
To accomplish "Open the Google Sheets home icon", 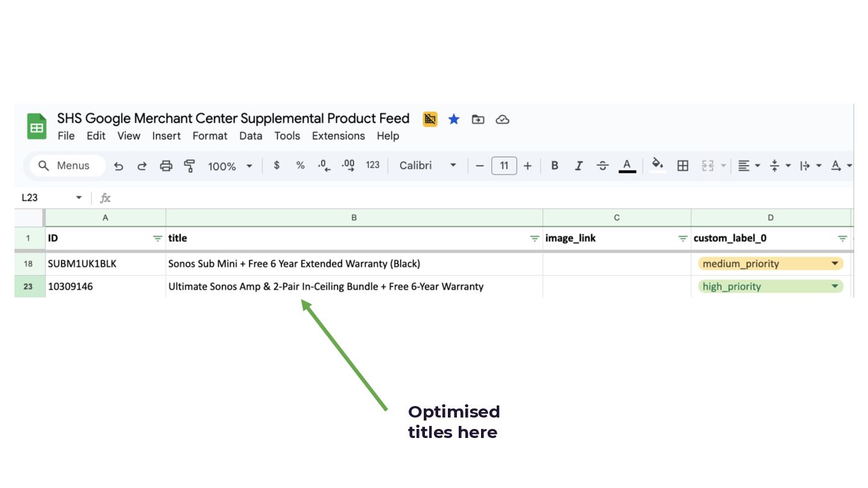I will click(37, 127).
